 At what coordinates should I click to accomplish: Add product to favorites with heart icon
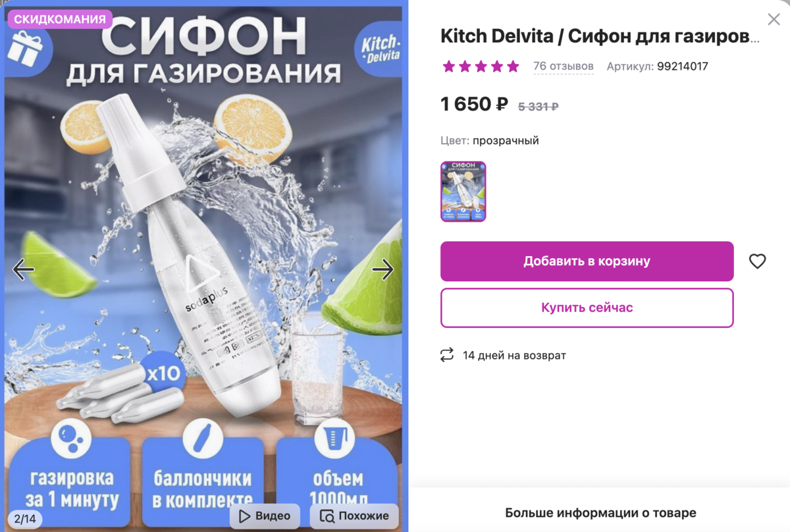[758, 261]
